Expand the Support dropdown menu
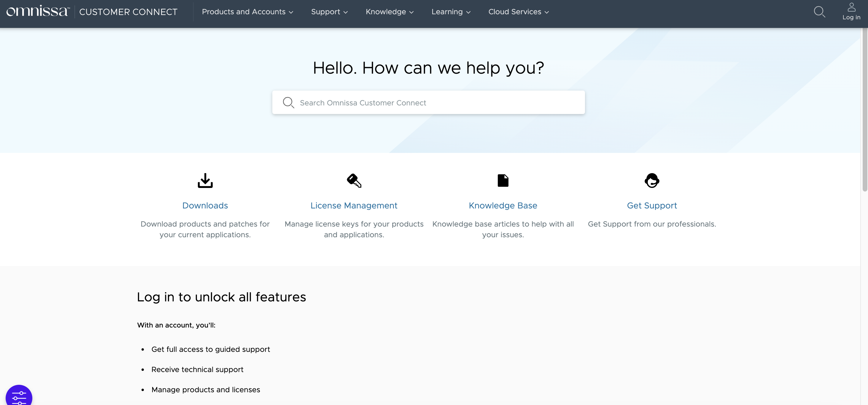This screenshot has height=405, width=868. click(x=329, y=12)
